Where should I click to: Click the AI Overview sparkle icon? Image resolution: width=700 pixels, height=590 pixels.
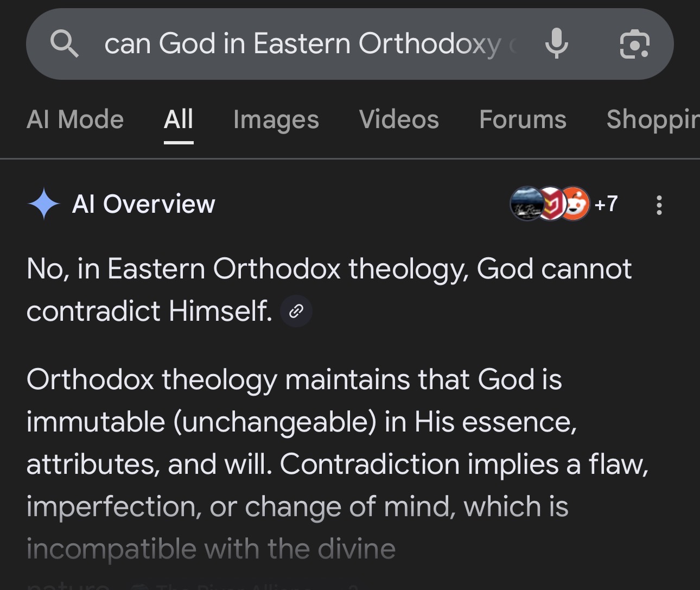pos(43,204)
